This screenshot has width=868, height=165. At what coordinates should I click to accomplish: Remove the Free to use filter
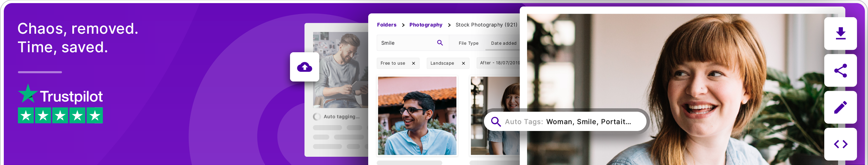413,63
